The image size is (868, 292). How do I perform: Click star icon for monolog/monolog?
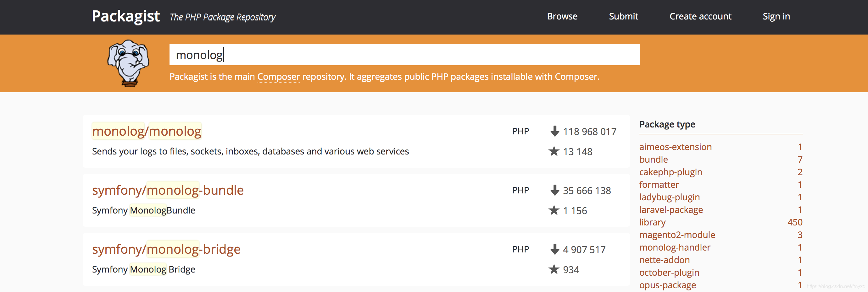pos(554,151)
